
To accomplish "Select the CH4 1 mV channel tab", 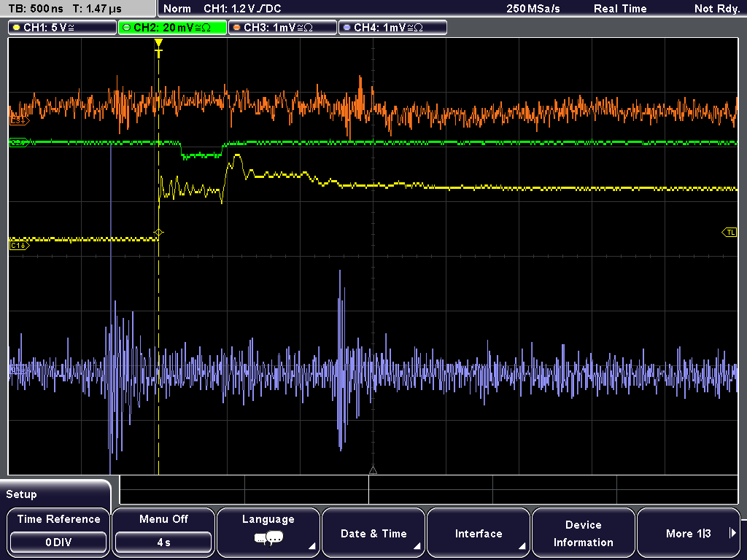I will 392,28.
